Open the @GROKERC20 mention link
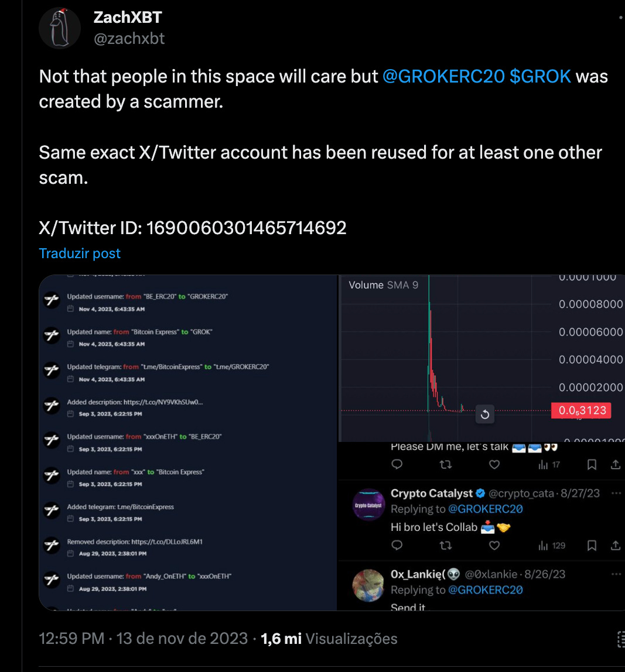This screenshot has height=672, width=625. (x=443, y=76)
